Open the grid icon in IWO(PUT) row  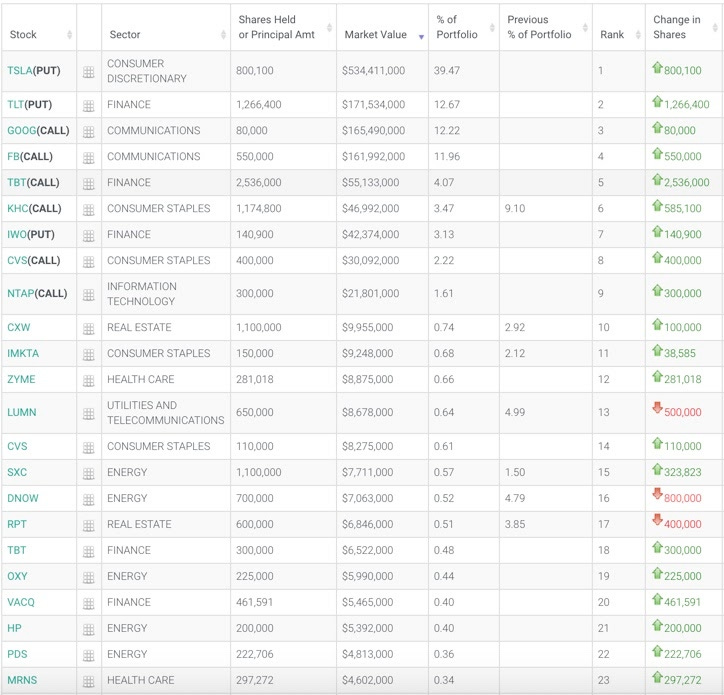(89, 236)
